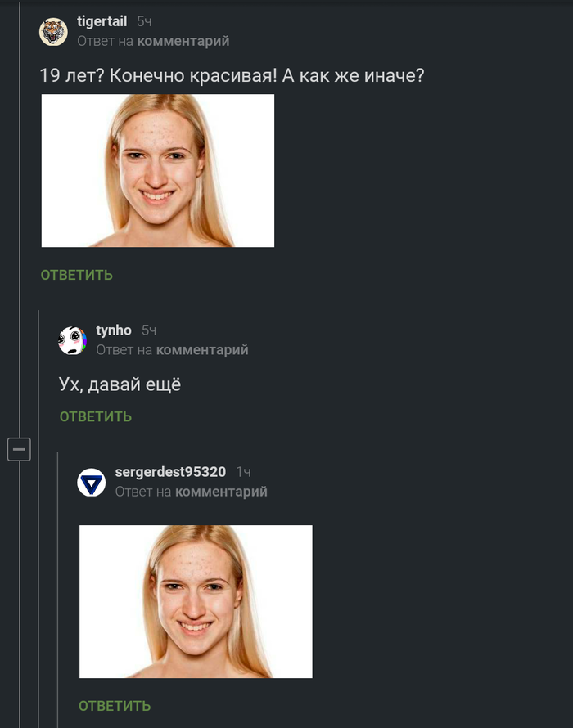This screenshot has height=728, width=573.
Task: Reply to tynho's comment via ОТВЕТИТЬ
Action: point(96,416)
